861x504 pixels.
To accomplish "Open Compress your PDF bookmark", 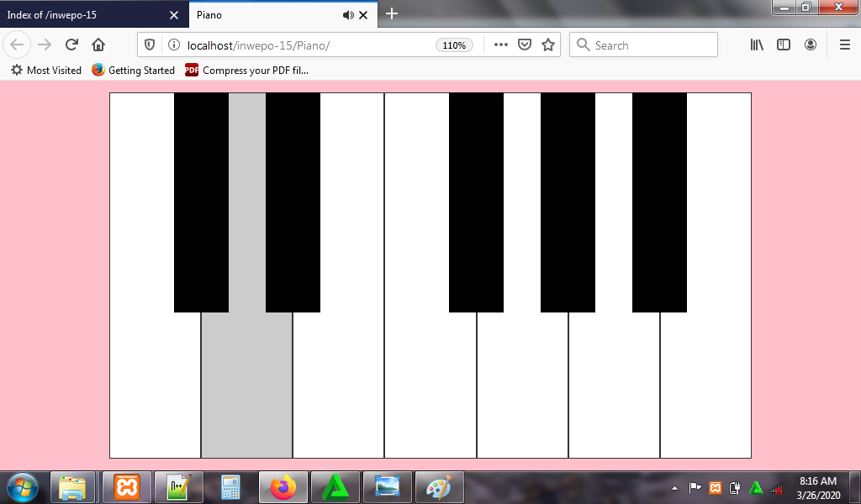I will point(246,71).
